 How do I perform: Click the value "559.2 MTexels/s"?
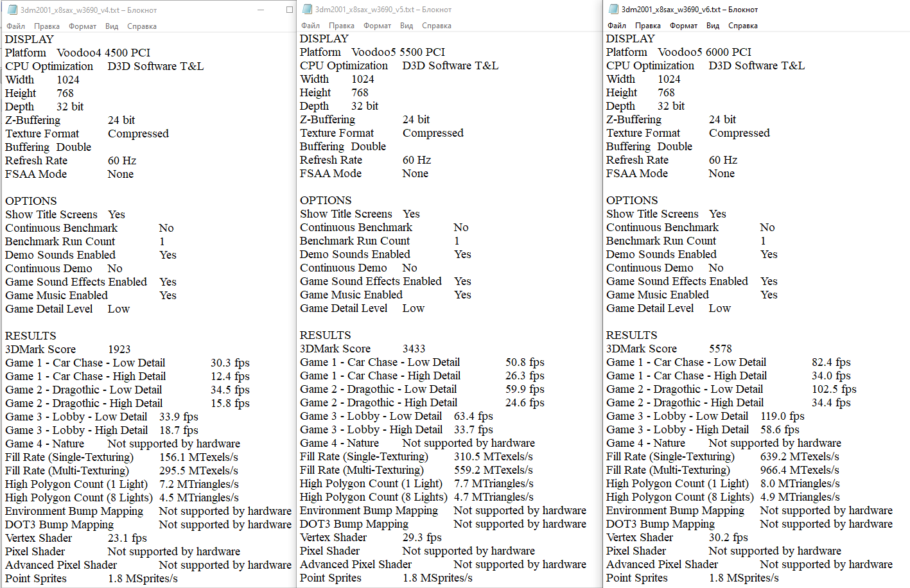tap(494, 470)
